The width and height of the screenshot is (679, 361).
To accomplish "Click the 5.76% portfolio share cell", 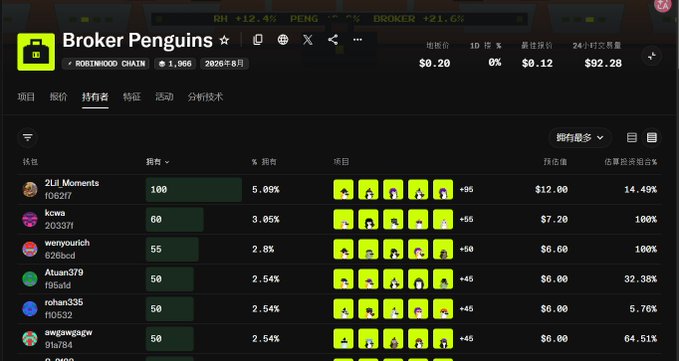I will pos(643,309).
